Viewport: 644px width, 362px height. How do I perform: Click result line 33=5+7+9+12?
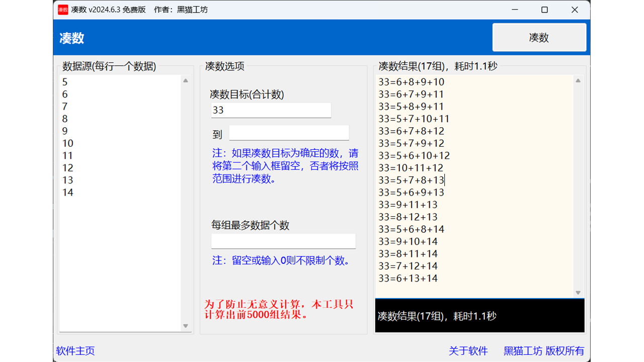click(x=412, y=143)
